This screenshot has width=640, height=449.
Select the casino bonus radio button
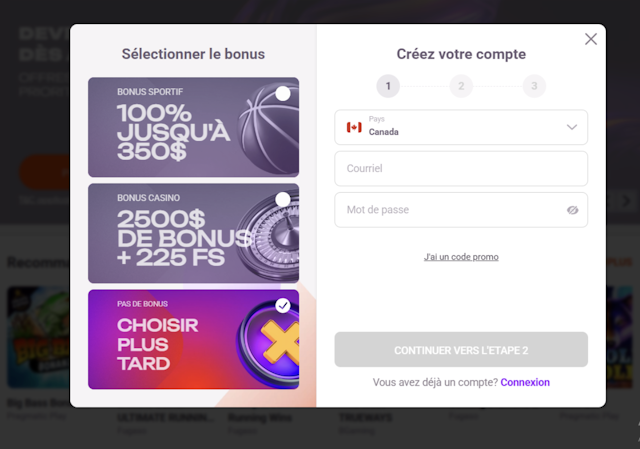click(283, 200)
